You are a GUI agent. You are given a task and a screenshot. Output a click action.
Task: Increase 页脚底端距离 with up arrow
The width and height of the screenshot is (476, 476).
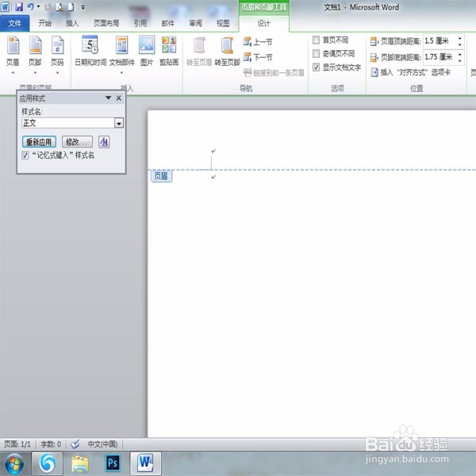tap(460, 54)
